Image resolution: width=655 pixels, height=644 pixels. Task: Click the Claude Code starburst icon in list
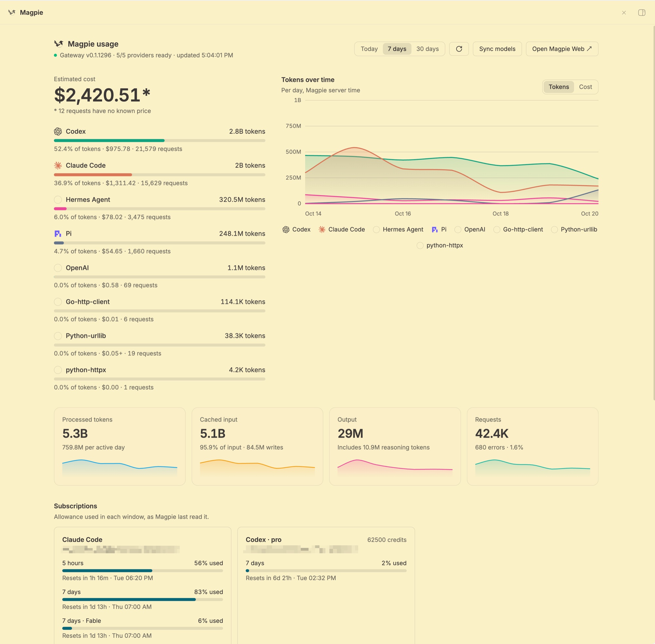pos(58,165)
